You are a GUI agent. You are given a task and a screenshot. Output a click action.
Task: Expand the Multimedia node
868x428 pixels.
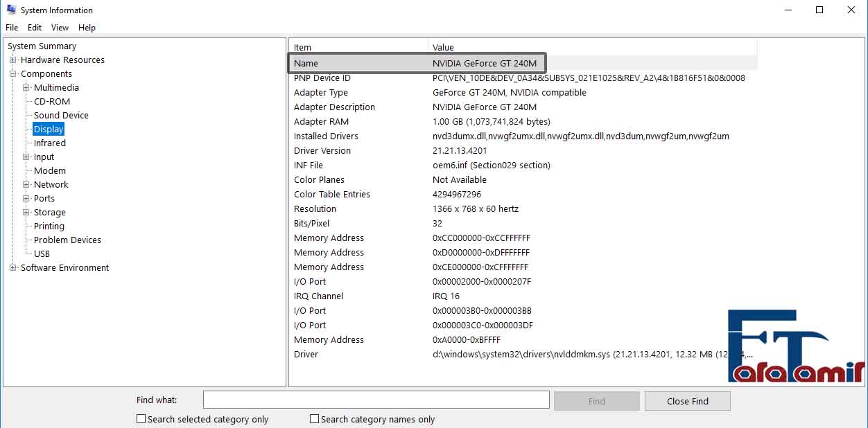click(26, 88)
